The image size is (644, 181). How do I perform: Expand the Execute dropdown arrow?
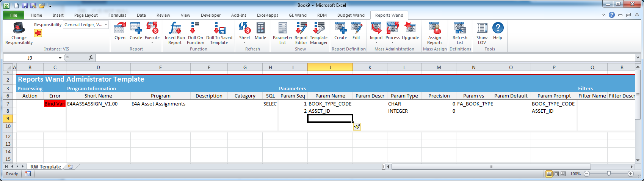[152, 42]
